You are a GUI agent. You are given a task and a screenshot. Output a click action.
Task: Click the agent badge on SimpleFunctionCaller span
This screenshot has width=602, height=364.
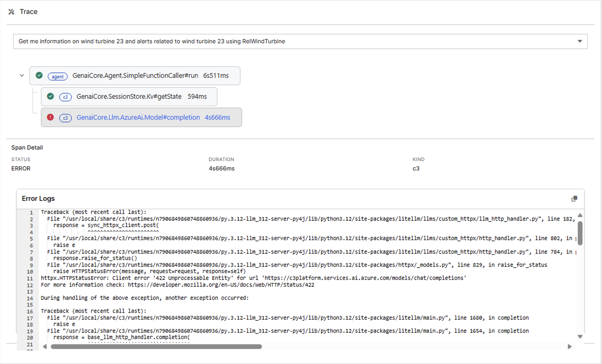point(58,76)
